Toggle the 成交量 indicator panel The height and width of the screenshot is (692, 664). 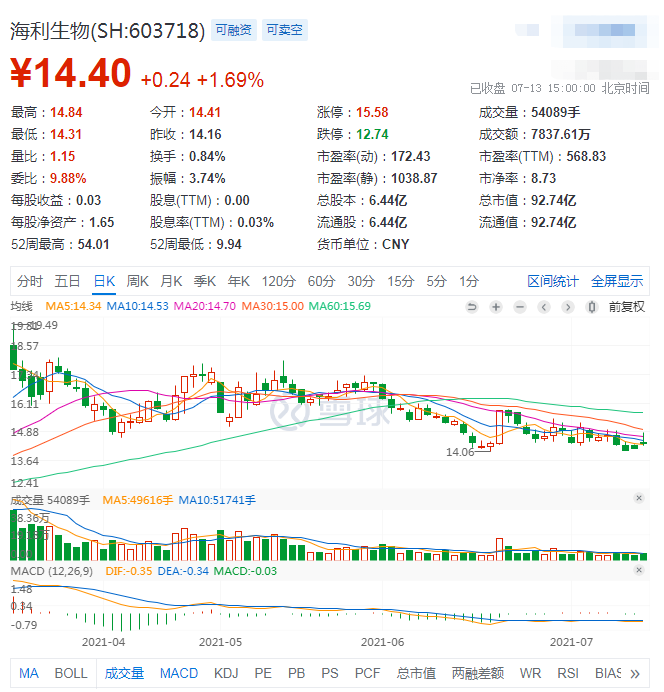point(124,674)
